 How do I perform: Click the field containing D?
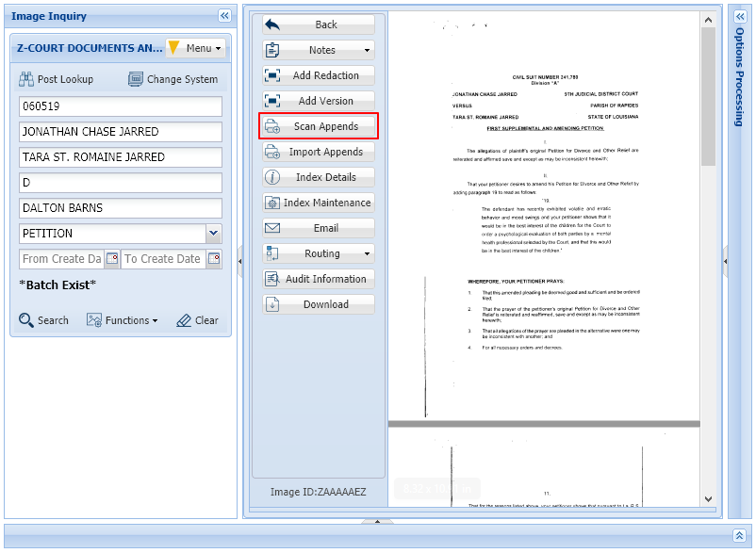[121, 183]
